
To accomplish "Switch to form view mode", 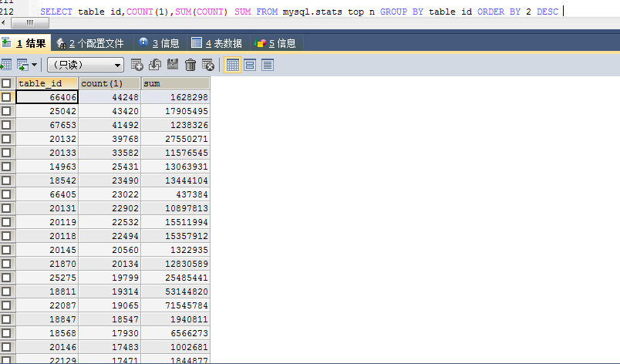I will click(250, 65).
